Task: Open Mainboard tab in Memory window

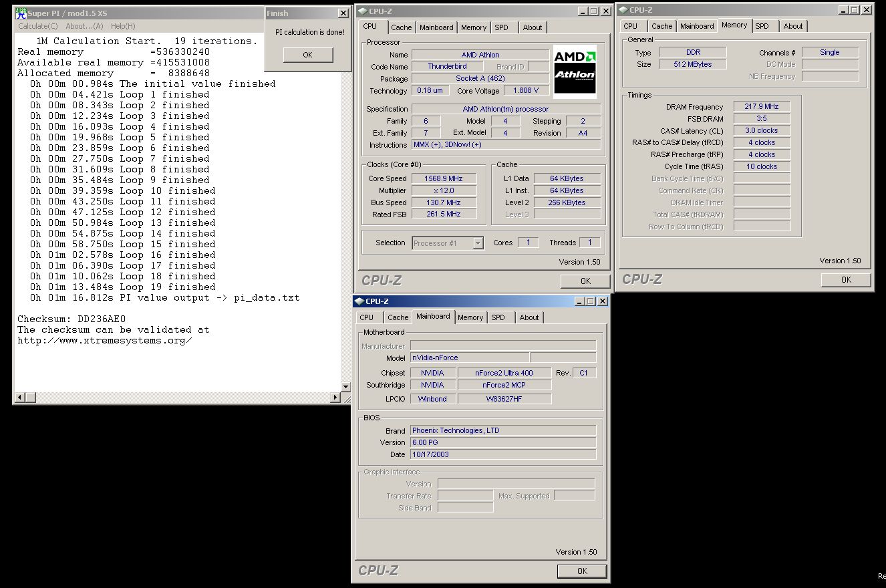Action: pyautogui.click(x=697, y=26)
